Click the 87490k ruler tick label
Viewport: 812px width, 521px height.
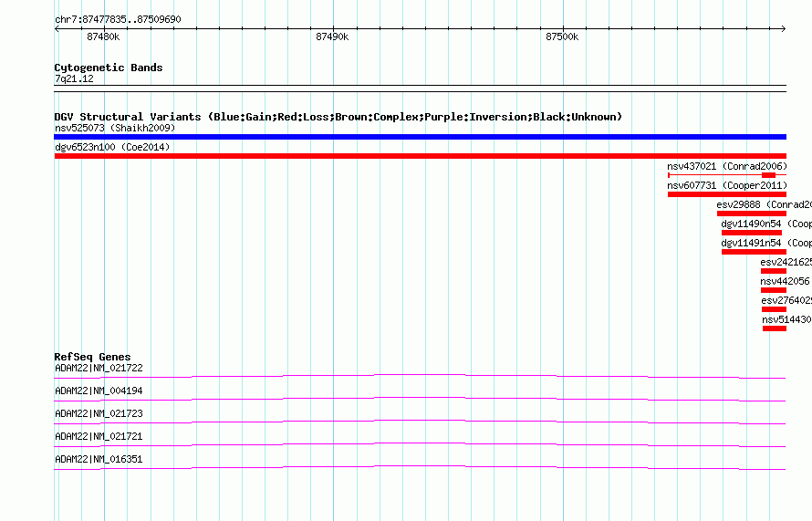pyautogui.click(x=332, y=36)
